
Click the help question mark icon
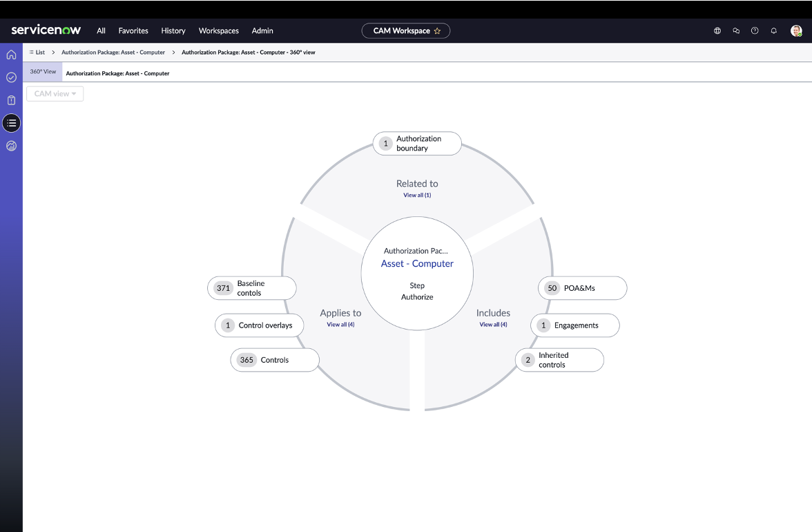pos(755,30)
